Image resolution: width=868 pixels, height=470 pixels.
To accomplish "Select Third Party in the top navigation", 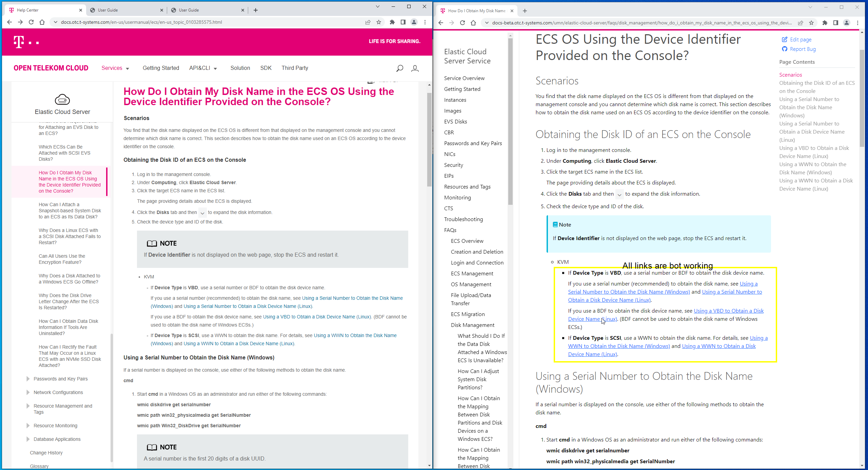I will pos(294,68).
